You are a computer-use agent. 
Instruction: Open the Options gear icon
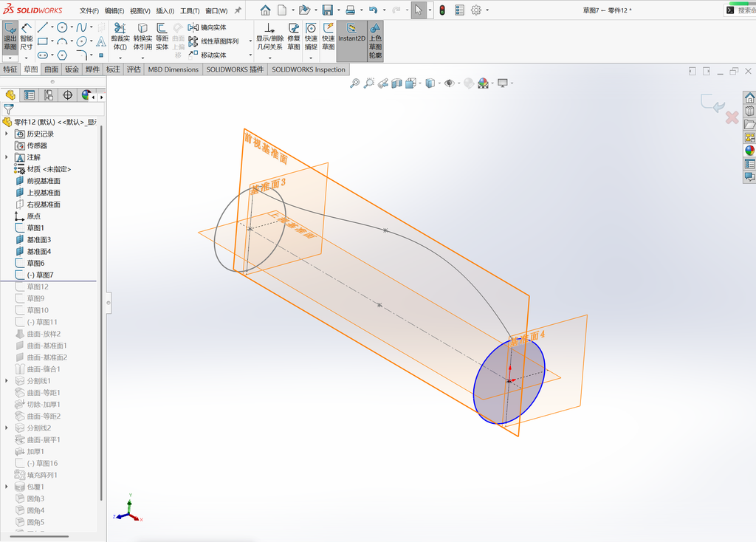(476, 10)
